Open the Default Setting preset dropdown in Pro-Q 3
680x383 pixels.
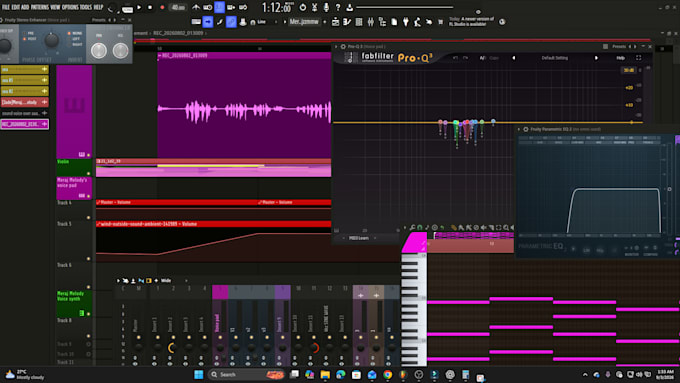[x=555, y=58]
